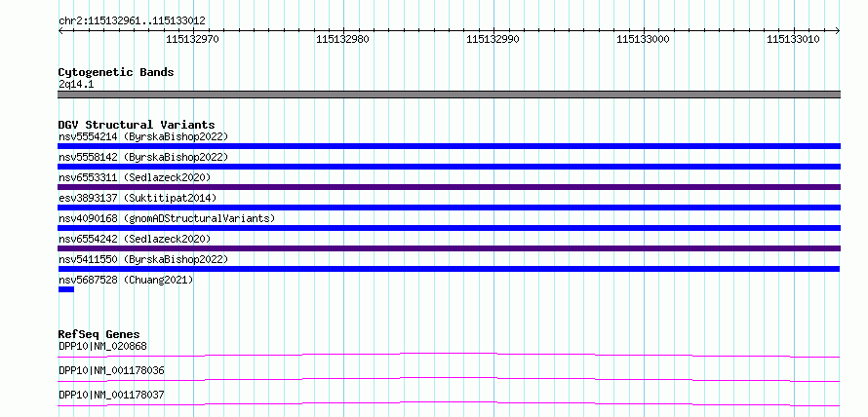Open variant nsv6554242 (Sedlazeck2020) label
Image resolution: width=868 pixels, height=417 pixels.
click(135, 239)
